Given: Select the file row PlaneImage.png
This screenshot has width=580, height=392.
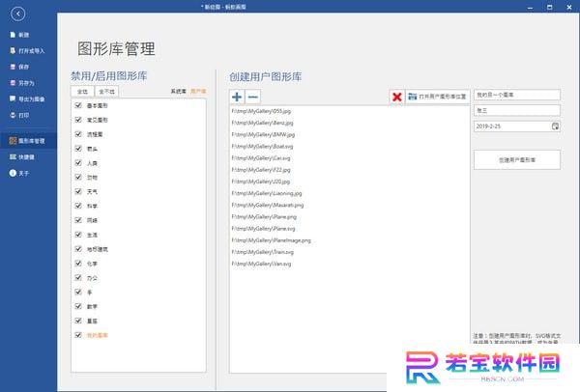Looking at the screenshot, I should [x=349, y=240].
